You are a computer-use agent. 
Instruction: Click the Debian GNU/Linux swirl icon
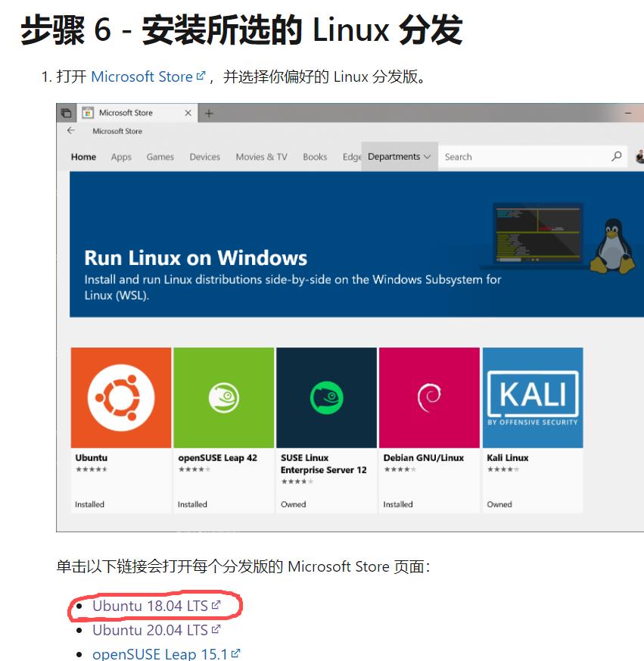point(429,397)
